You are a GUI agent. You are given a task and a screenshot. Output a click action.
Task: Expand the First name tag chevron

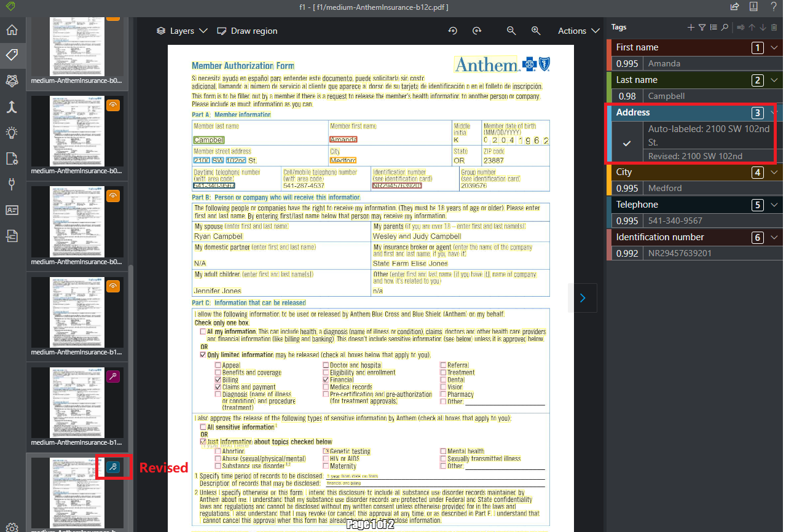click(x=774, y=47)
